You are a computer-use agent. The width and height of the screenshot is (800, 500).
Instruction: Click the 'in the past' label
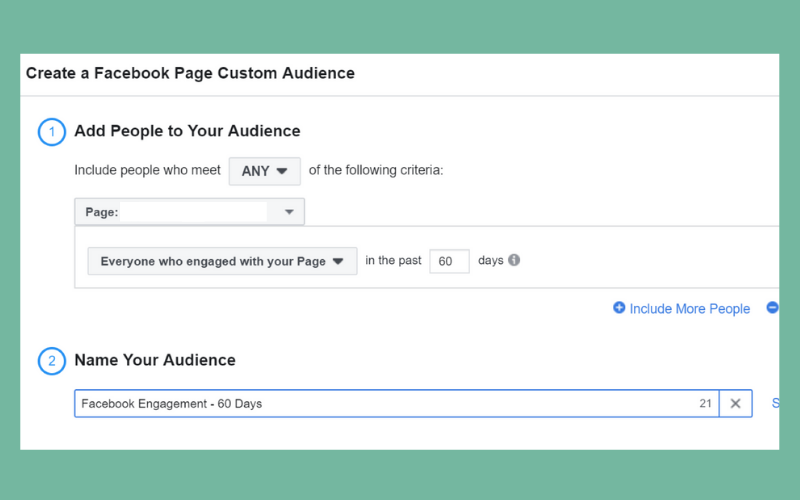[393, 260]
